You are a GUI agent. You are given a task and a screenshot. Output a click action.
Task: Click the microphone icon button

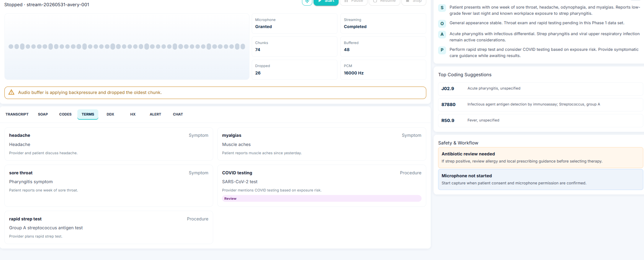[x=307, y=1]
